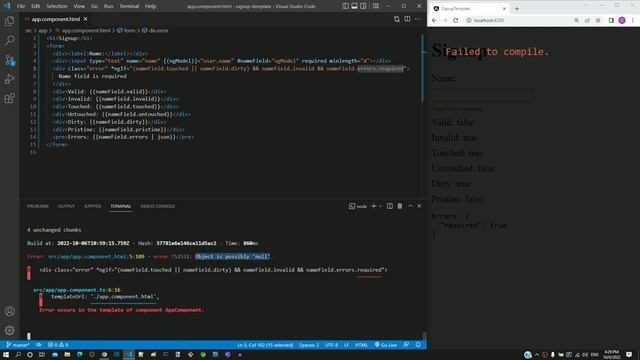This screenshot has width=640, height=360.
Task: Open the Go menu
Action: (x=94, y=6)
